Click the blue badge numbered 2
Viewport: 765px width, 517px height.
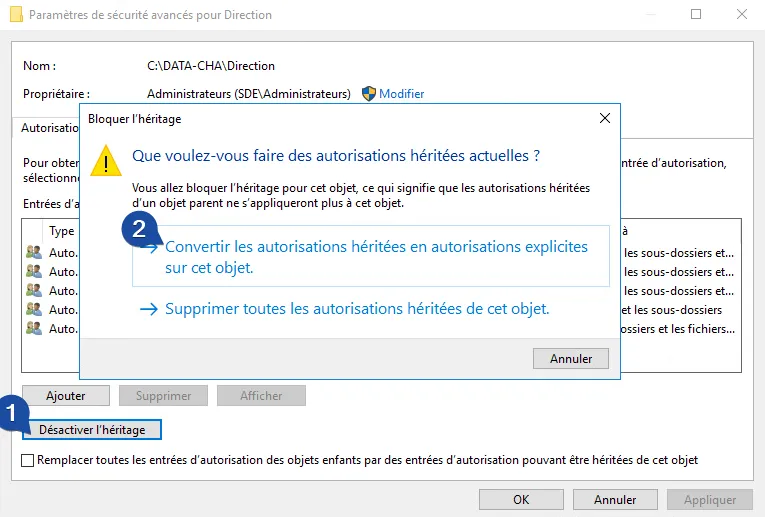(140, 229)
